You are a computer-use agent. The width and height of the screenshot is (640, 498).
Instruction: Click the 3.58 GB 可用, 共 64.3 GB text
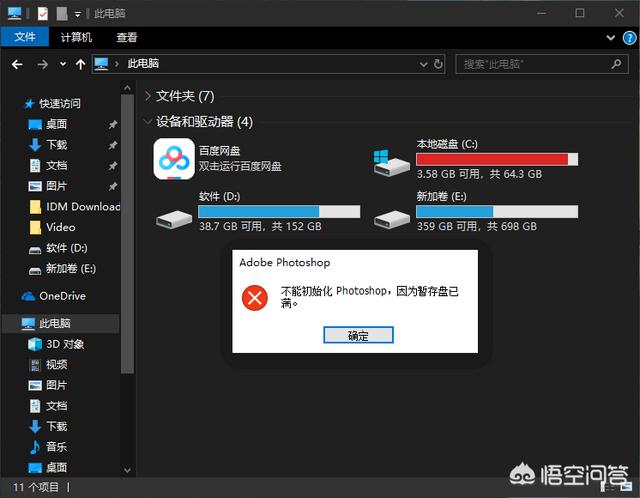tap(479, 174)
